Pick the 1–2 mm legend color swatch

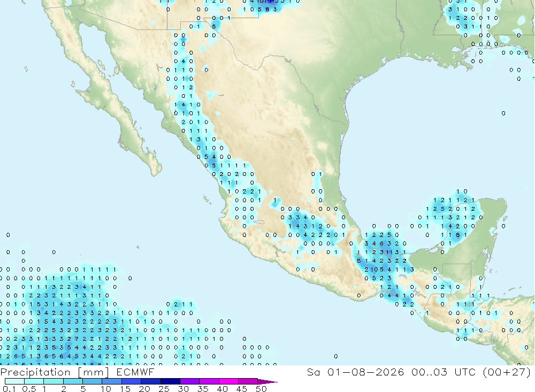[x=53, y=381]
